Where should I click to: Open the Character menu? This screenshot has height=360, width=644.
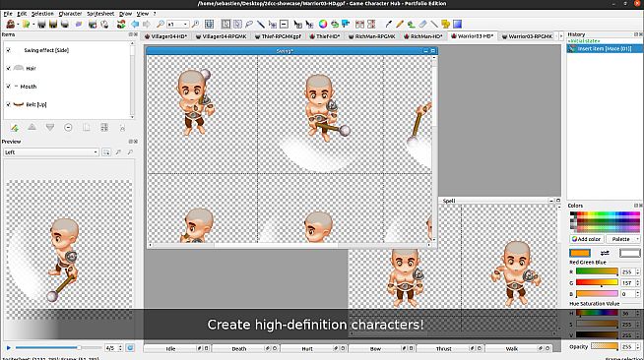pos(70,14)
